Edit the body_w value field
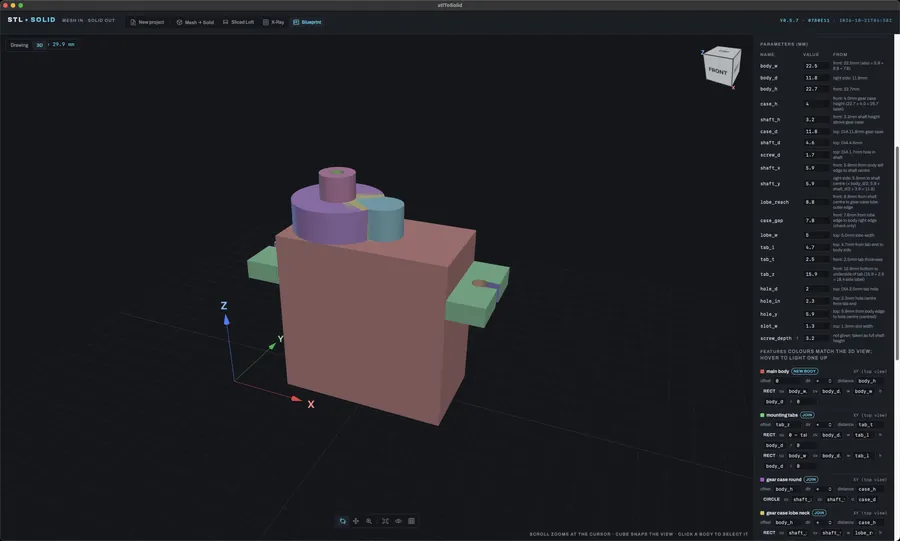Screen dimensions: 900x541 click(815, 66)
